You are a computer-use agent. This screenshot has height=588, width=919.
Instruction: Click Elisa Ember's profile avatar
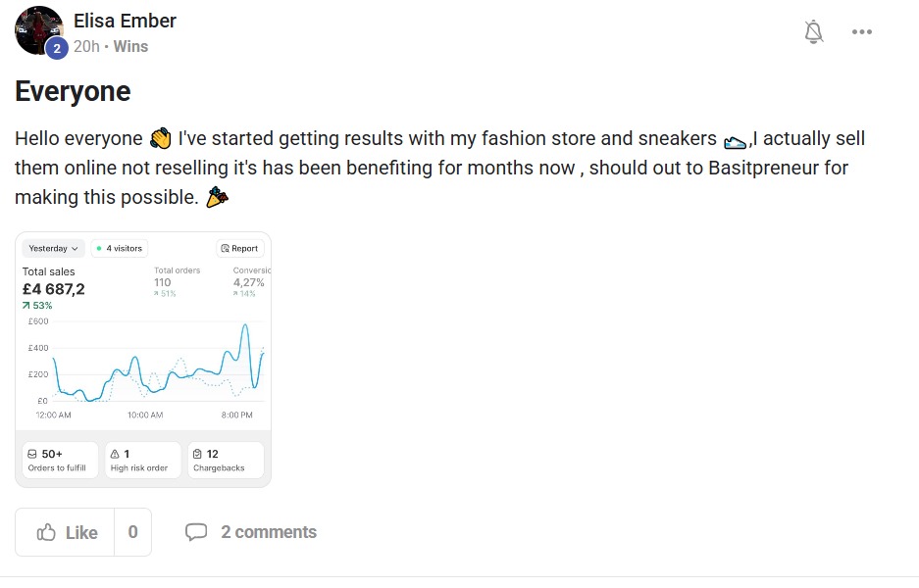tap(37, 28)
